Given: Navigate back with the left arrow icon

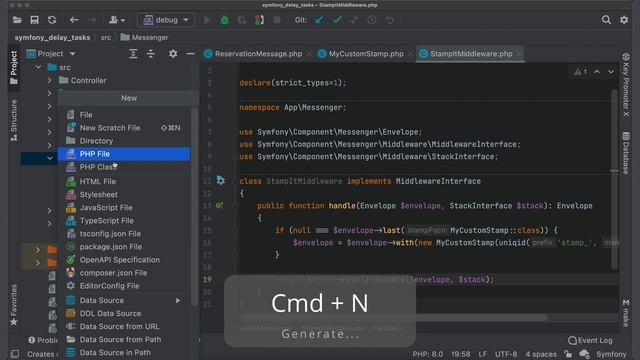Looking at the screenshot, I should (74, 20).
